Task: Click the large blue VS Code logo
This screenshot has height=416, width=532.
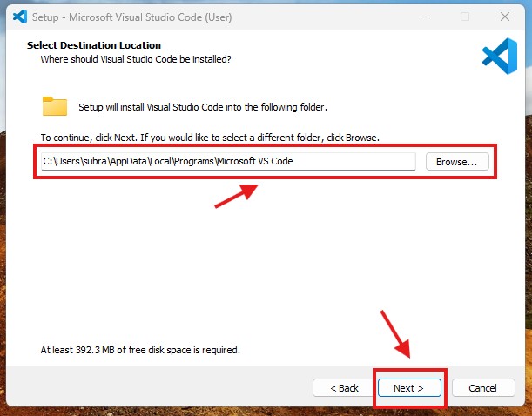Action: point(499,55)
